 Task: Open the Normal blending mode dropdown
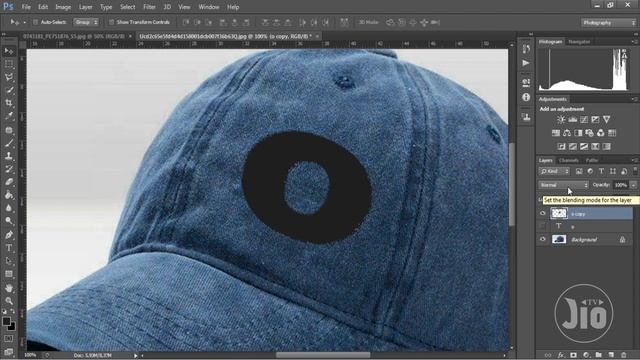coord(563,185)
